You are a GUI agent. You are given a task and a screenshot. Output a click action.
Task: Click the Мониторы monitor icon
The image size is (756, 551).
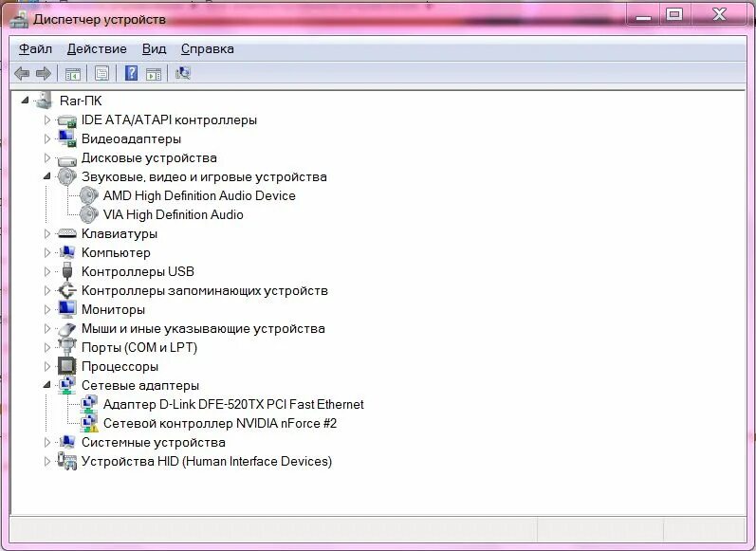tap(67, 309)
